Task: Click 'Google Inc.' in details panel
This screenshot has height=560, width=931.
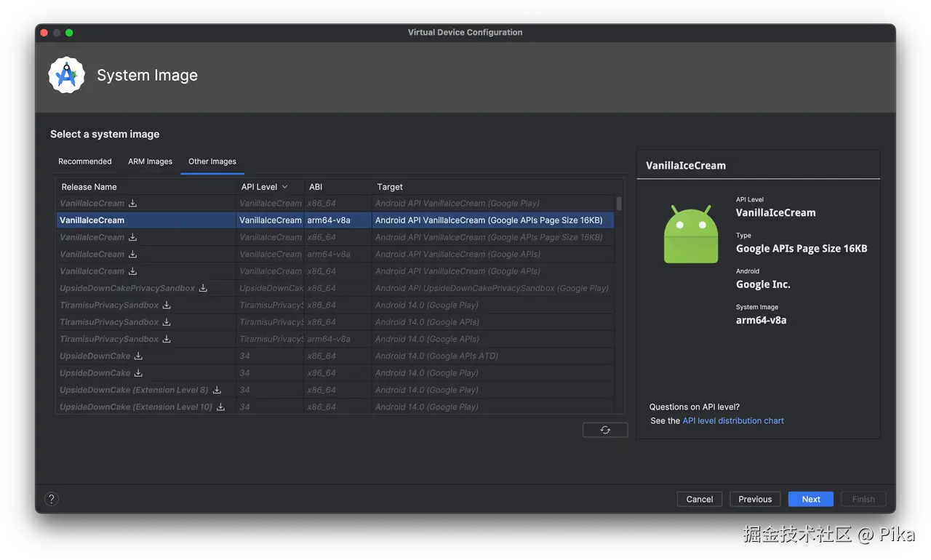Action: [x=763, y=284]
